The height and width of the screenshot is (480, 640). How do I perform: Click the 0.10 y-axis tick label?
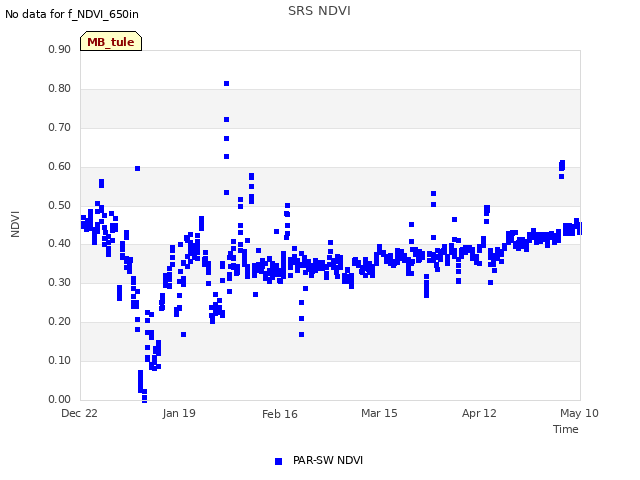coord(60,360)
